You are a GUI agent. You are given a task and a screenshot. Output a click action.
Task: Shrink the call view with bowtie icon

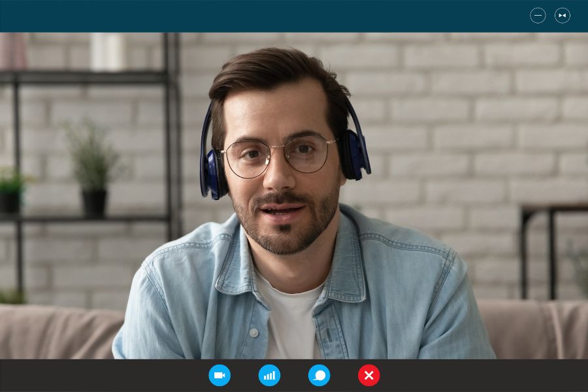tap(563, 16)
